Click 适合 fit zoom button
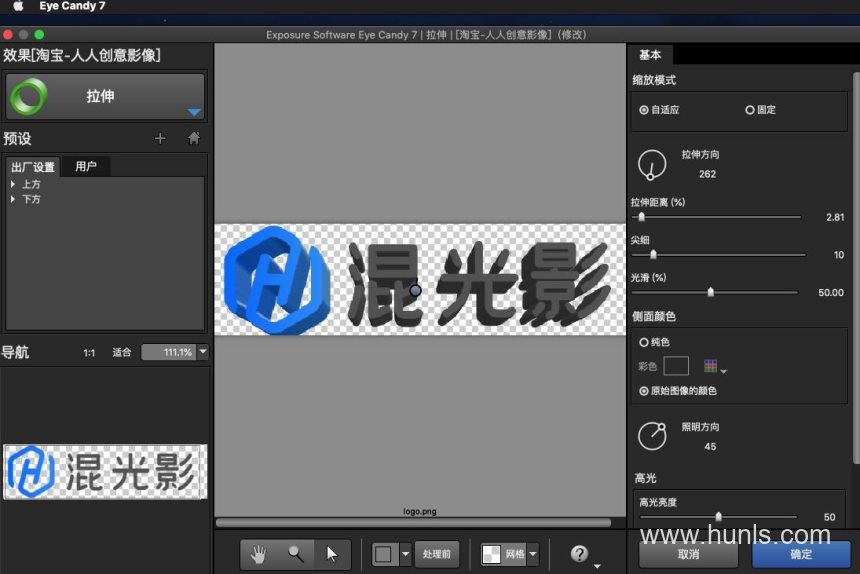Screen dimensions: 860x574 122,352
